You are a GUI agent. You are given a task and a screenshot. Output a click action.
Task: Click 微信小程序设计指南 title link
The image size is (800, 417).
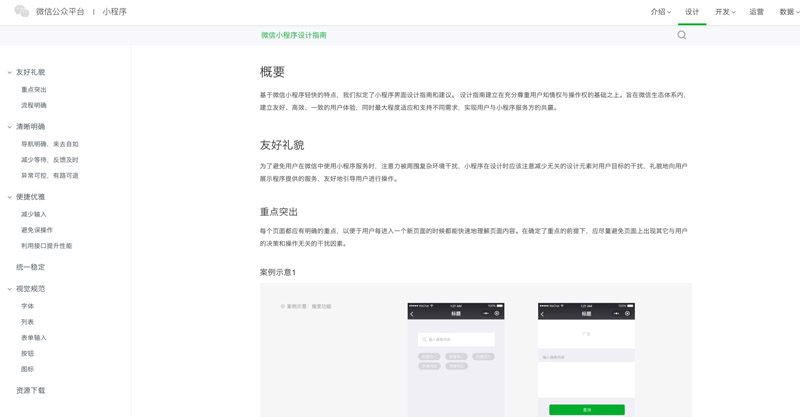click(293, 35)
